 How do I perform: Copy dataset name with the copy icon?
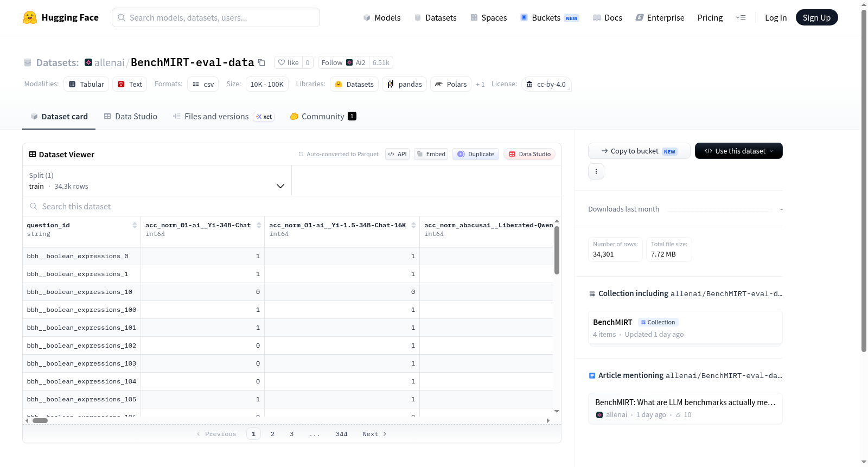[x=261, y=62]
